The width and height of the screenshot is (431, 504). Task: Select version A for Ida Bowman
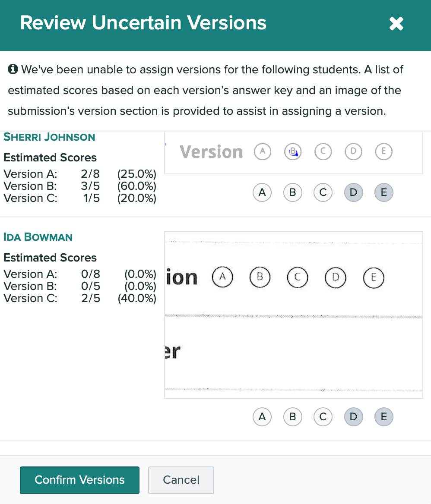pos(262,417)
